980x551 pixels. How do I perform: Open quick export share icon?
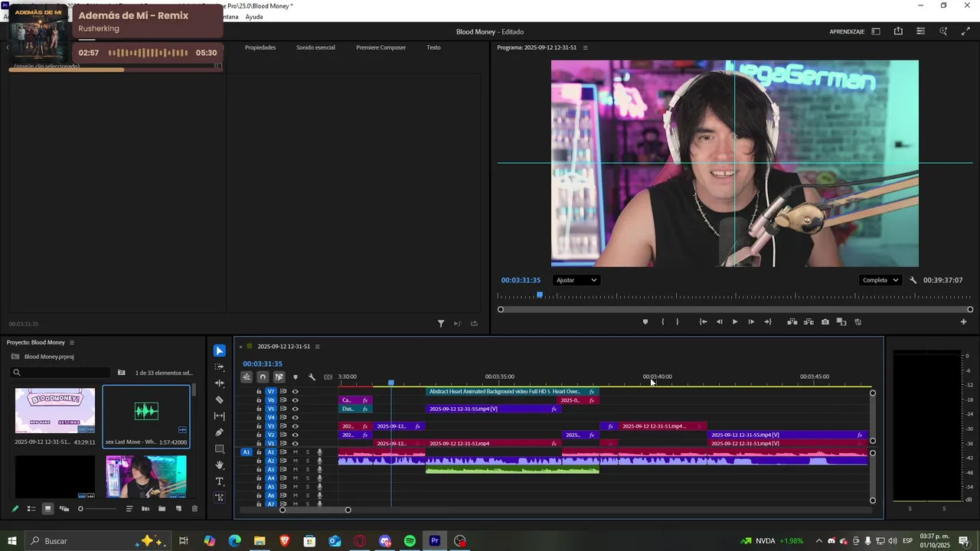[898, 31]
